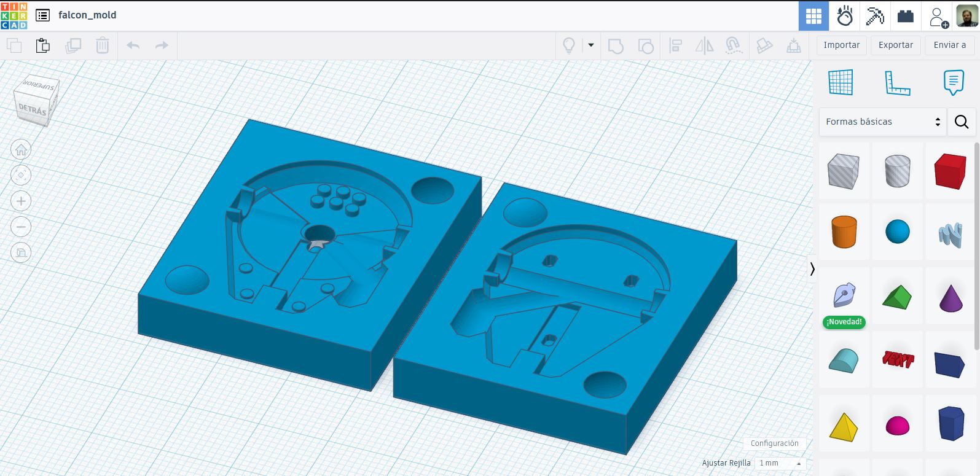Invite people with add-user icon
Image resolution: width=980 pixels, height=476 pixels.
(x=938, y=17)
